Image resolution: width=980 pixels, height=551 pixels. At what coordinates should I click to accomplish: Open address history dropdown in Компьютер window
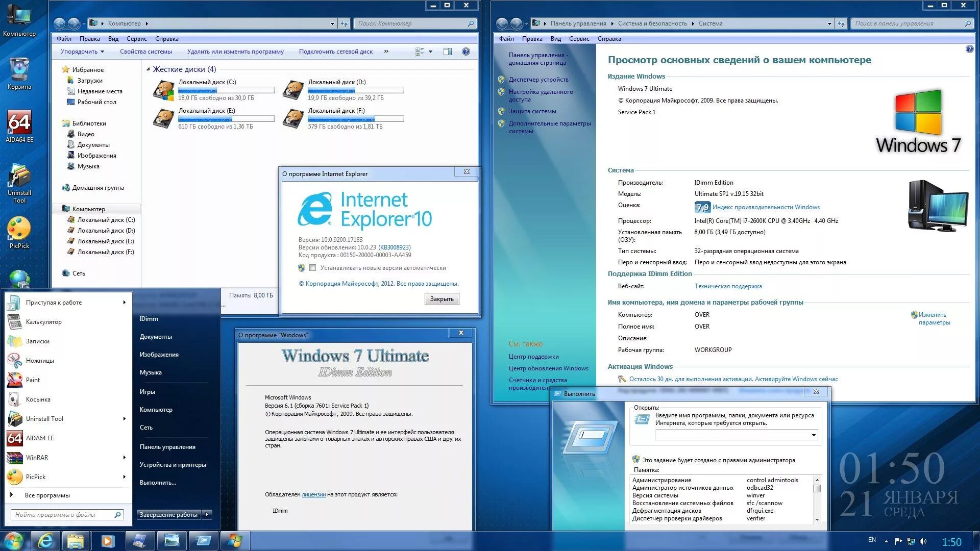(x=332, y=23)
